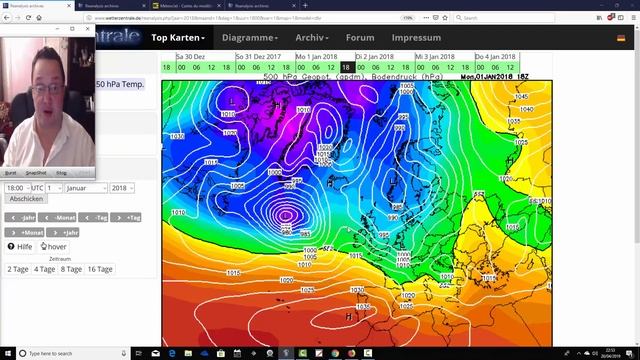Screen dimensions: 640x360
Task: Open Task View on taskbar
Action: coord(138,353)
